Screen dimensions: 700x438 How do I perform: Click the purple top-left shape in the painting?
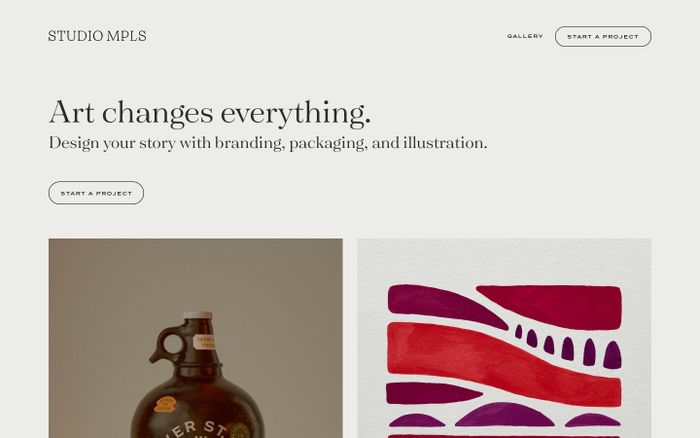click(x=430, y=303)
